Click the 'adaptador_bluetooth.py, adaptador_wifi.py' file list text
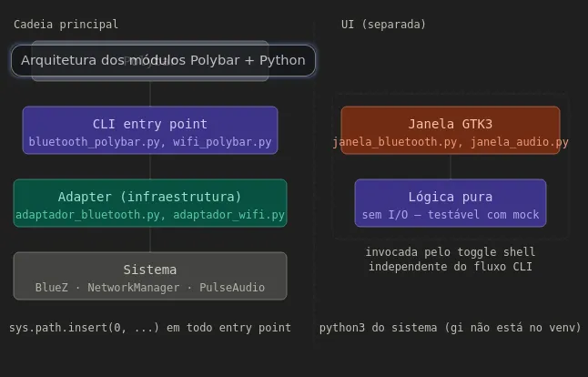Screen dimensions: 588x377 [150, 216]
